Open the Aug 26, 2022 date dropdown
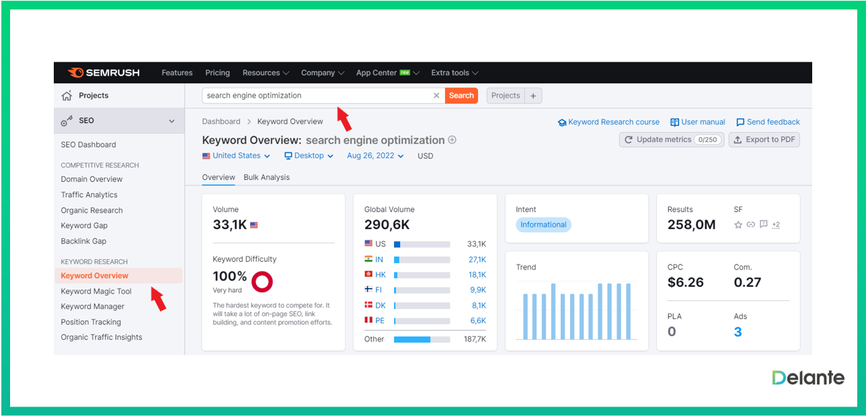868x416 pixels. point(375,155)
